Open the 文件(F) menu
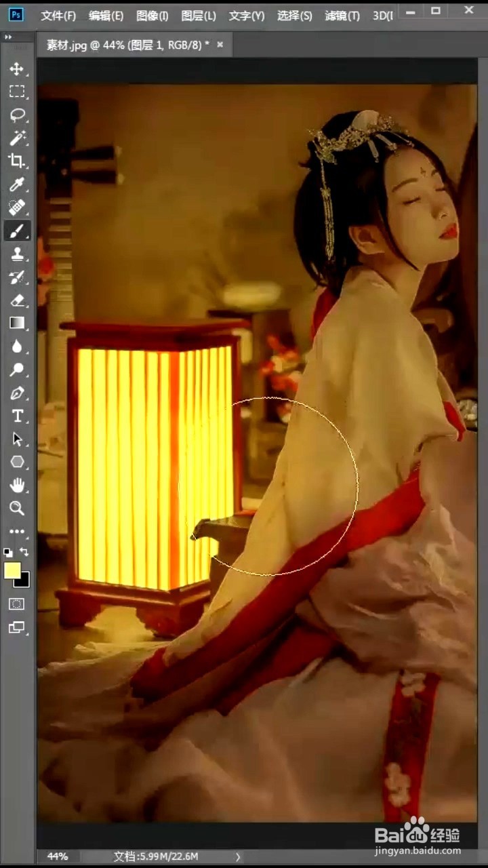This screenshot has height=868, width=488. click(58, 15)
